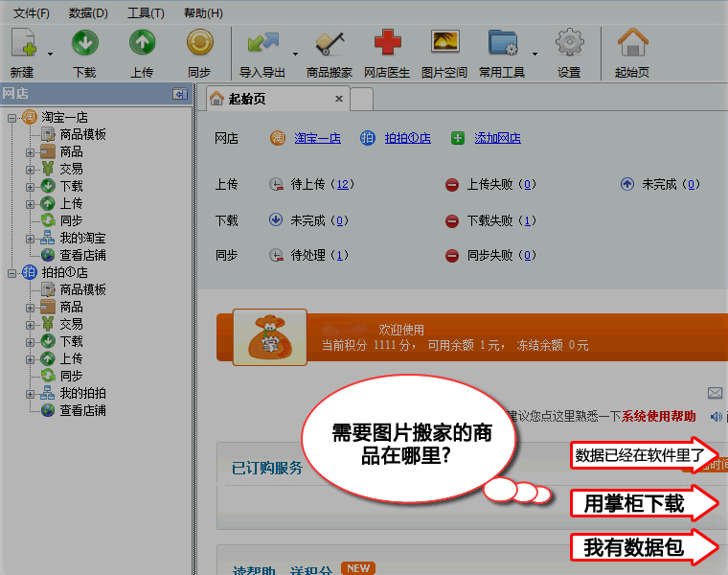This screenshot has width=728, height=575.
Task: Click the 新建 (New) toolbar icon
Action: click(23, 43)
